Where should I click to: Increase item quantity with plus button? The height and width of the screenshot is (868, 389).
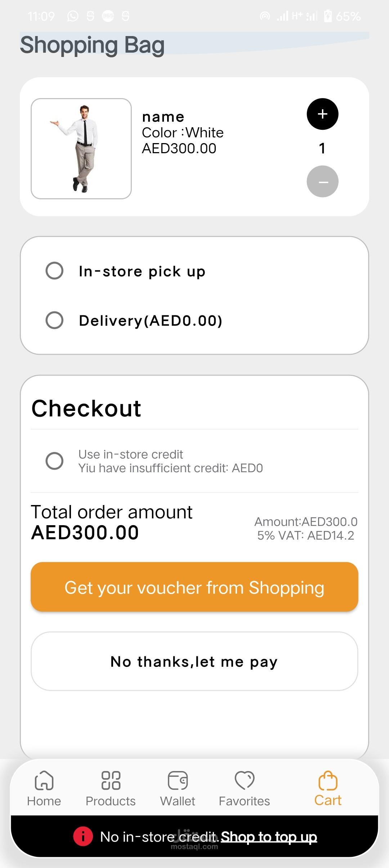point(322,114)
